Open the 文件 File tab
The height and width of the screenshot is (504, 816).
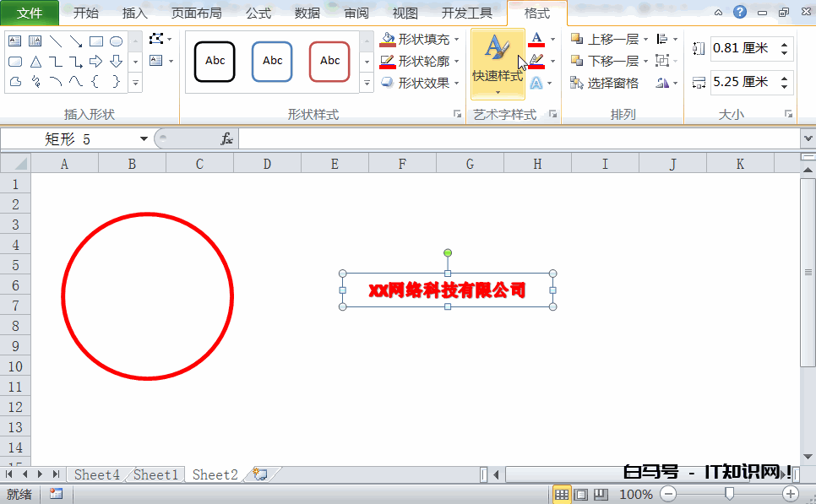[x=30, y=13]
